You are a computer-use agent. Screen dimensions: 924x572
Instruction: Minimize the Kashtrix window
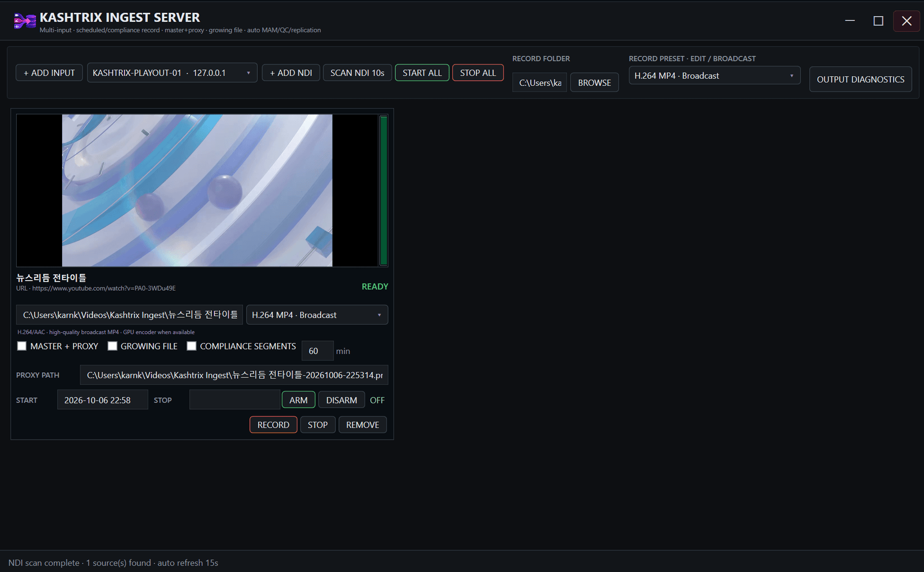850,21
